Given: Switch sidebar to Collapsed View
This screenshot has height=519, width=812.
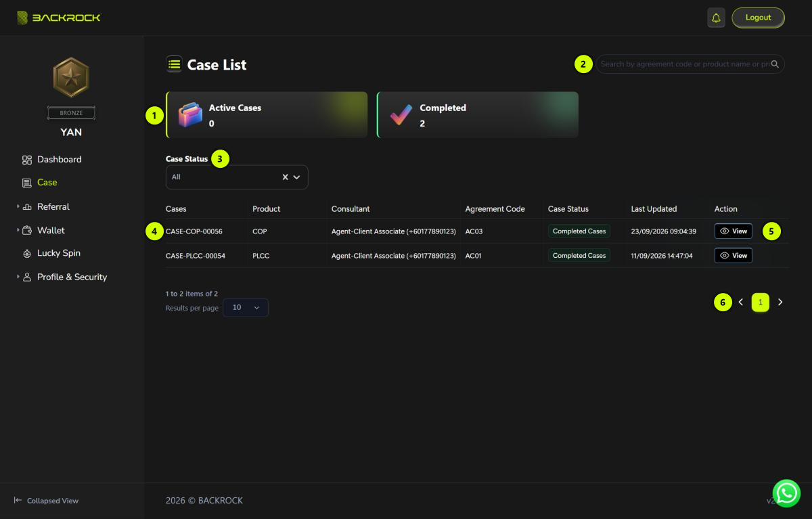Looking at the screenshot, I should pyautogui.click(x=46, y=501).
